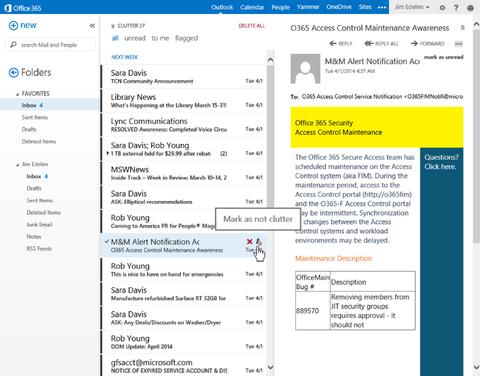
Task: Toggle checkmark on M&M Alert Notification message
Action: tap(106, 241)
